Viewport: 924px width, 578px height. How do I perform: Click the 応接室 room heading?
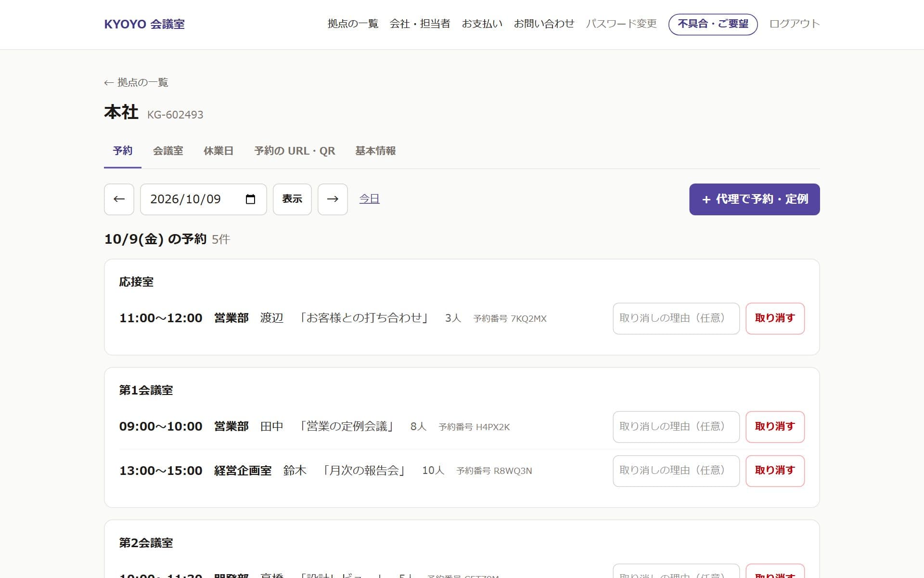[136, 282]
